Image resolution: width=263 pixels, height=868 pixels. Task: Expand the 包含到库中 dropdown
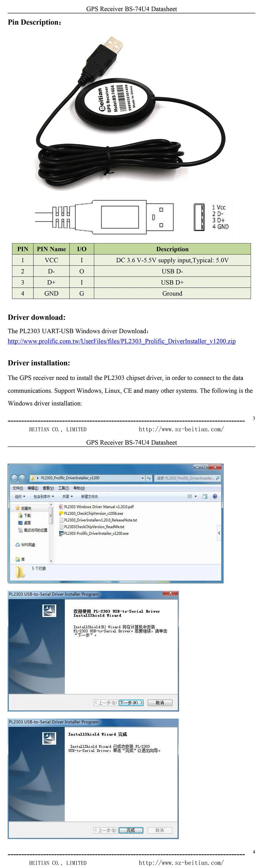pyautogui.click(x=44, y=497)
